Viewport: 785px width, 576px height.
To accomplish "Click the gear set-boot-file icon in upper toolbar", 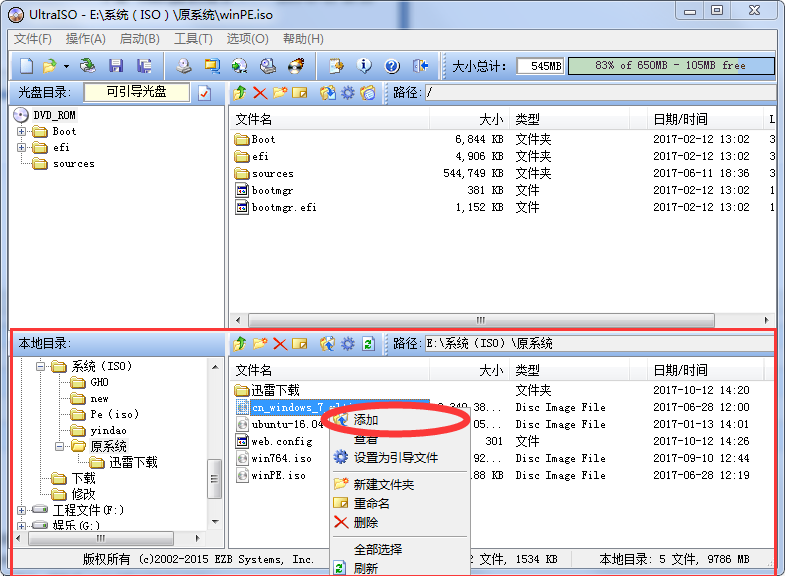I will point(347,93).
